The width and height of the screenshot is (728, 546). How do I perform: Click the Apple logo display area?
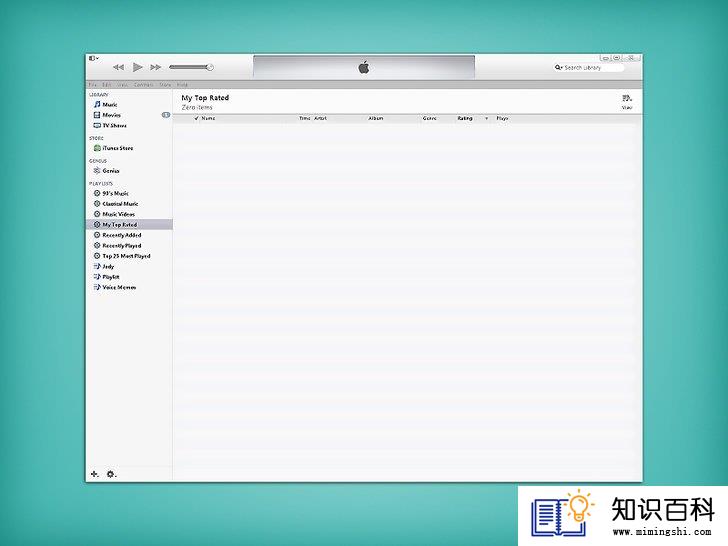[364, 67]
